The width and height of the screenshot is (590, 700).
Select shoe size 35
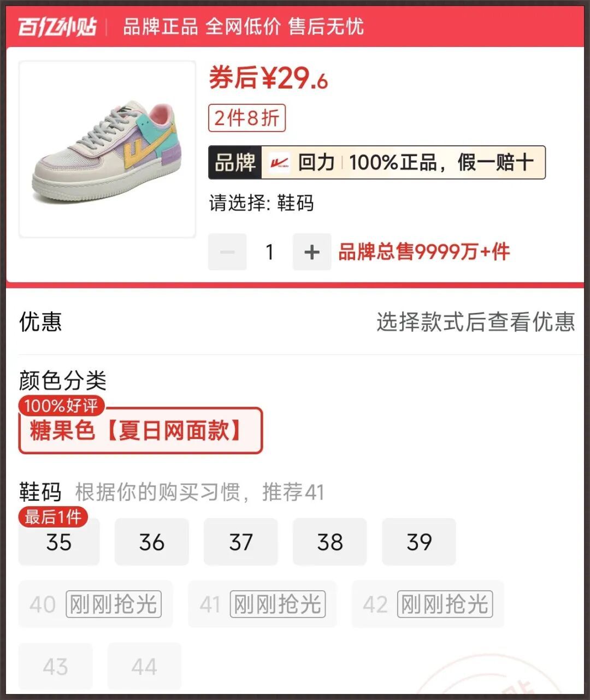pos(59,542)
